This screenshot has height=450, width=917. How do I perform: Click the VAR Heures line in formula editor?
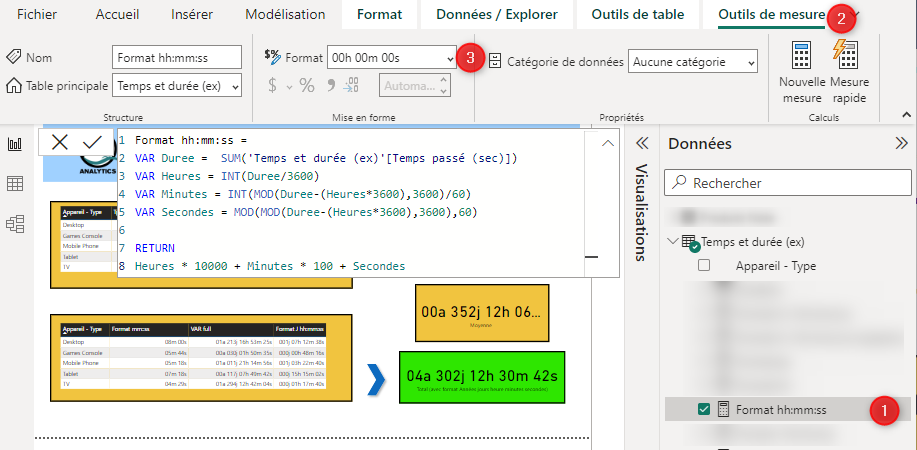pyautogui.click(x=227, y=176)
